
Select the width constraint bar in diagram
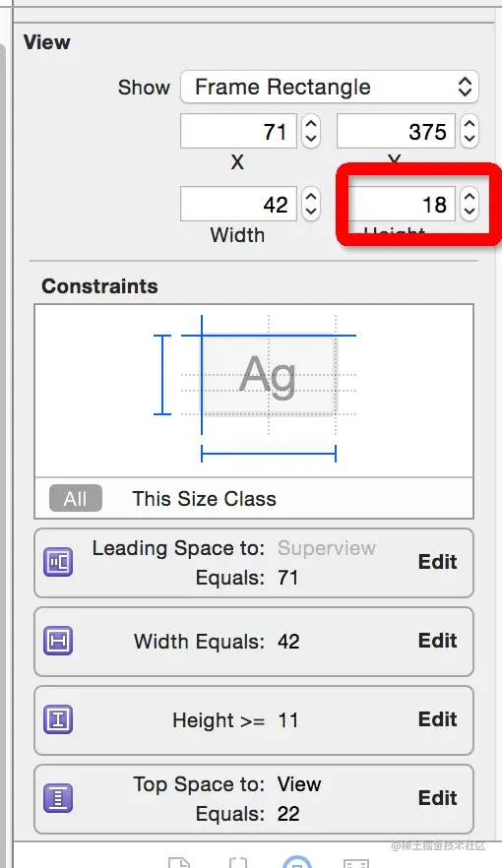tap(269, 455)
